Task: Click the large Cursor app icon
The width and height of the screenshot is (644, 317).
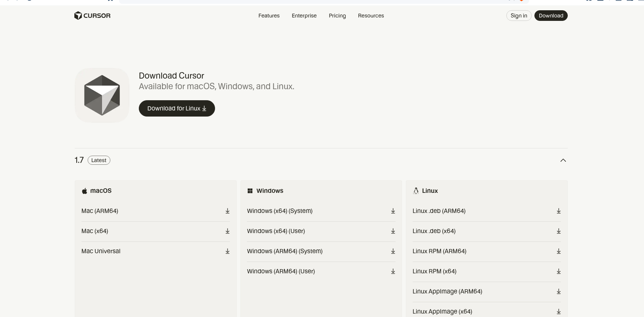Action: (102, 95)
